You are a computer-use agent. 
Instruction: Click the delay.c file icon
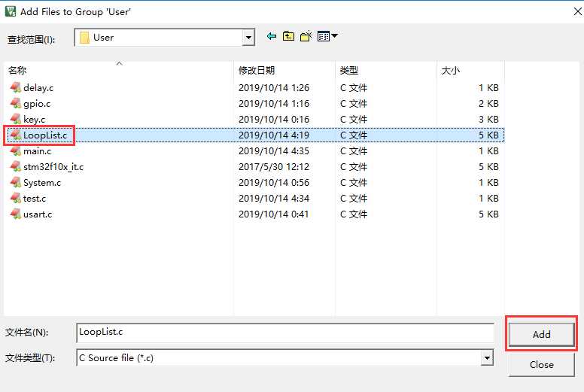point(15,87)
